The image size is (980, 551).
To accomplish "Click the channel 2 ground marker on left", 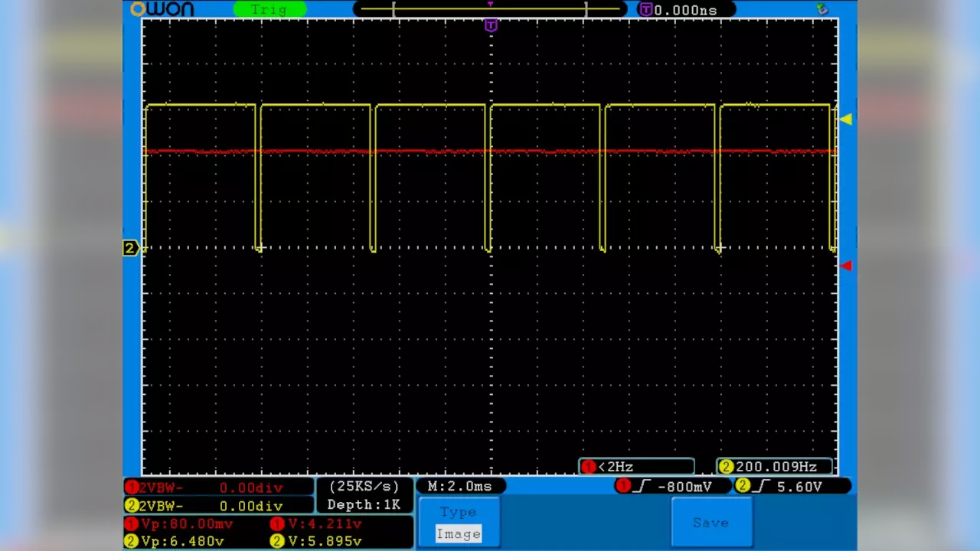I will coord(129,248).
